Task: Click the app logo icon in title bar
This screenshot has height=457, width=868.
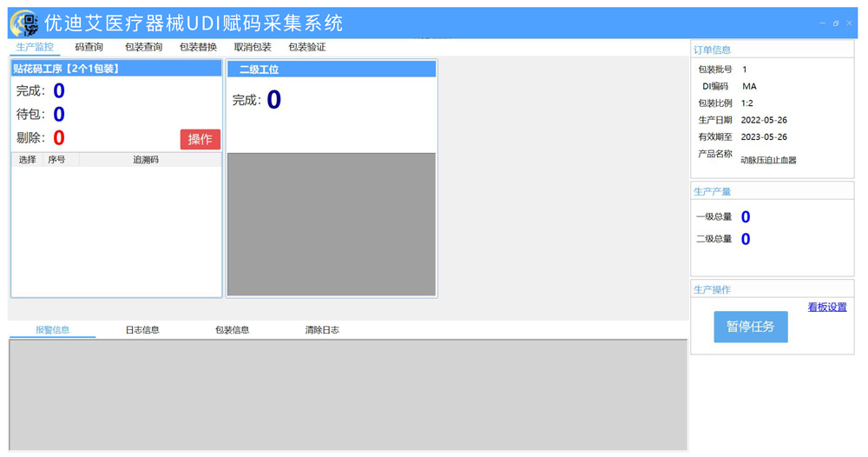Action: tap(25, 23)
